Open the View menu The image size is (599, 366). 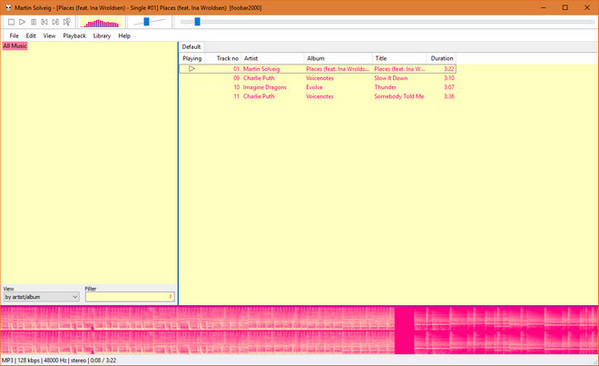coord(49,36)
